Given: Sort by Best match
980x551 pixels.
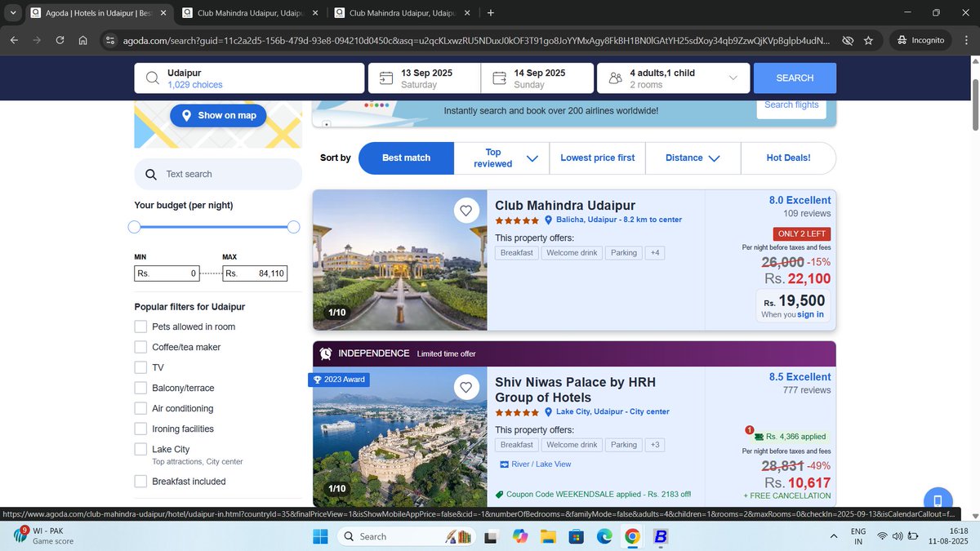Looking at the screenshot, I should [x=406, y=158].
